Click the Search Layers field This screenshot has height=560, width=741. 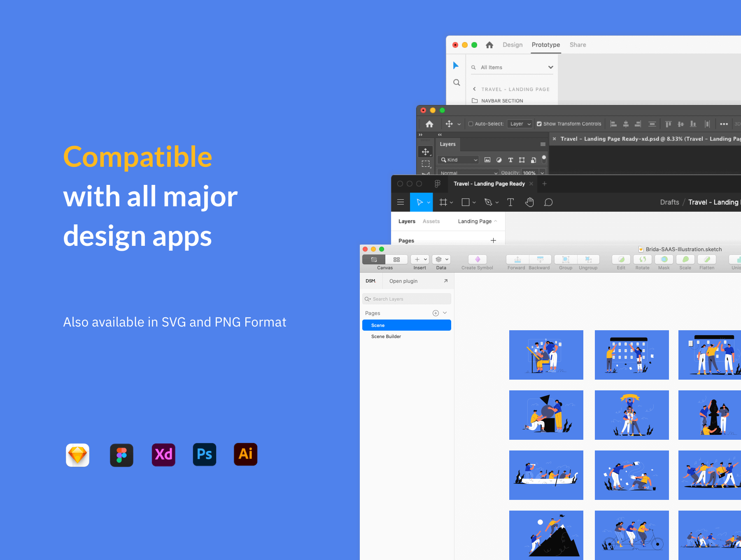click(x=407, y=299)
